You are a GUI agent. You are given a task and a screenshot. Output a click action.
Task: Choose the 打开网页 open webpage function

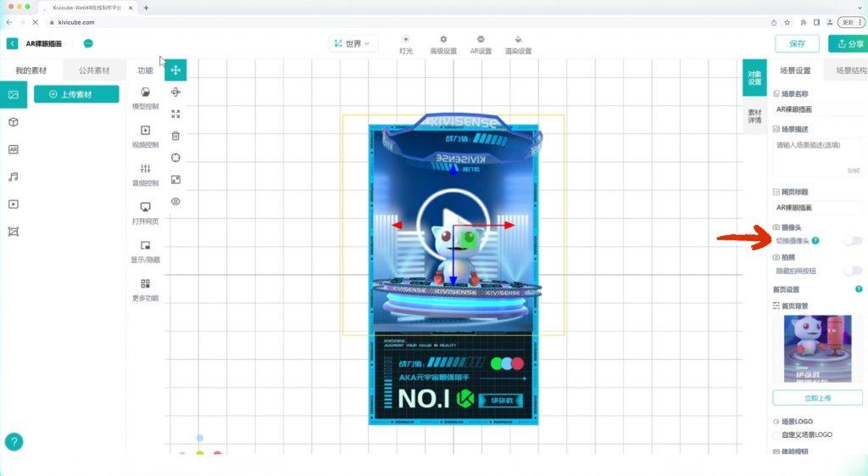click(x=145, y=213)
